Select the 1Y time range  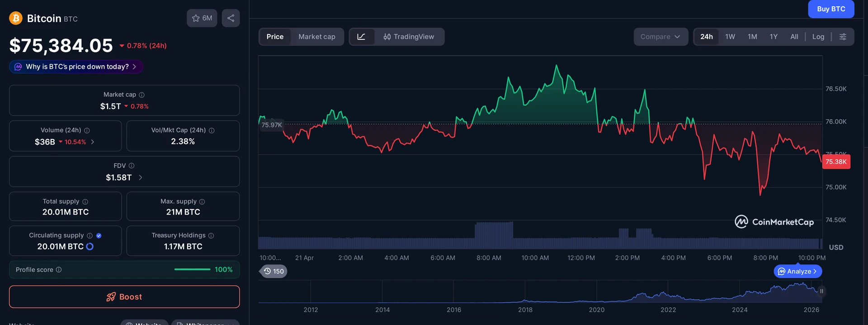tap(774, 37)
